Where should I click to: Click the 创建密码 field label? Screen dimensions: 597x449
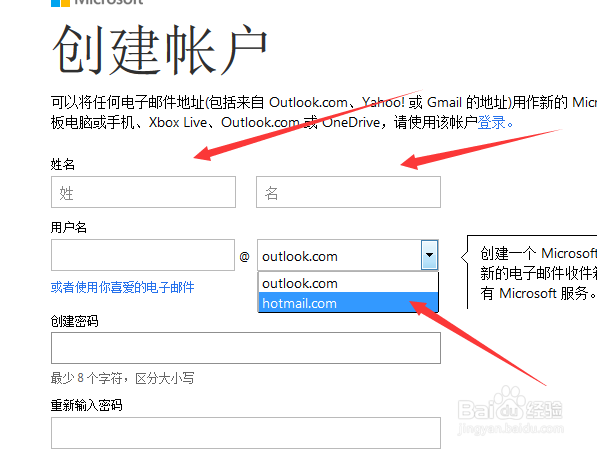coord(75,321)
